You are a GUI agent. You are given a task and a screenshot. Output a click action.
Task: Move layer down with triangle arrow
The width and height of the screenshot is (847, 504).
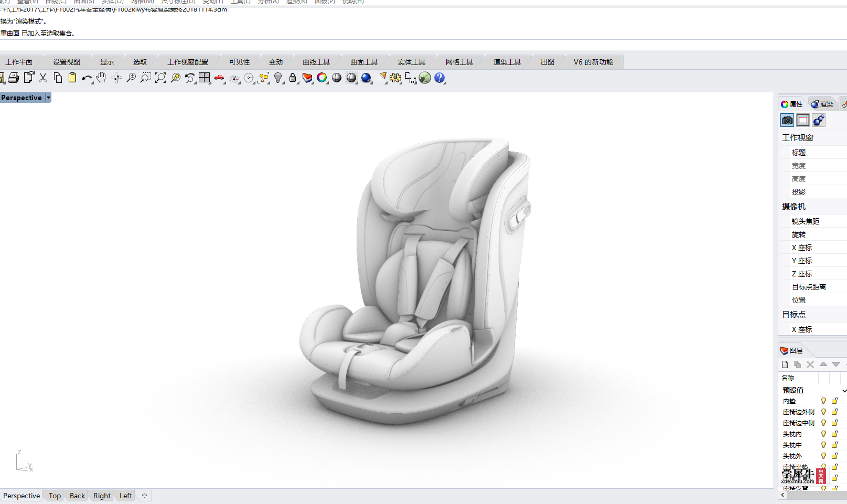click(x=836, y=364)
